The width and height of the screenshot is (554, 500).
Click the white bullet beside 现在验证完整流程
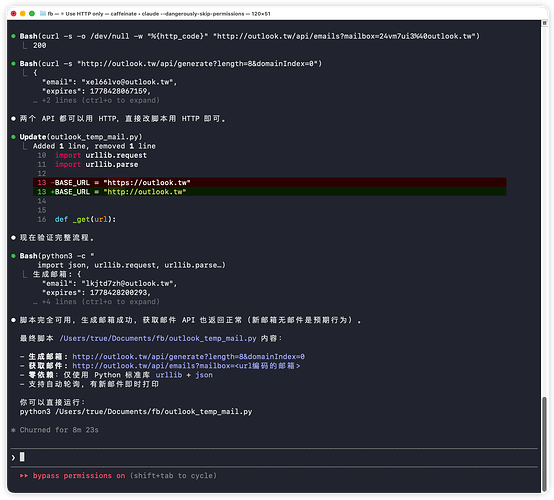point(13,238)
